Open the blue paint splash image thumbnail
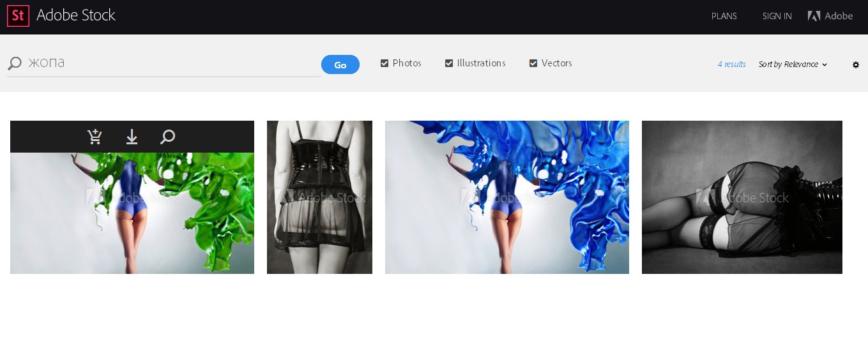The image size is (868, 355). click(507, 197)
